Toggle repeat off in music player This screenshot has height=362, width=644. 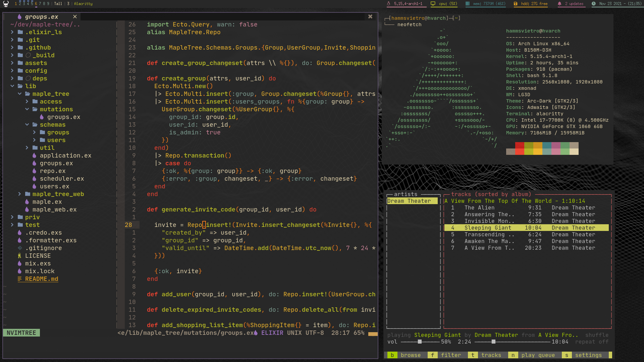(592, 342)
